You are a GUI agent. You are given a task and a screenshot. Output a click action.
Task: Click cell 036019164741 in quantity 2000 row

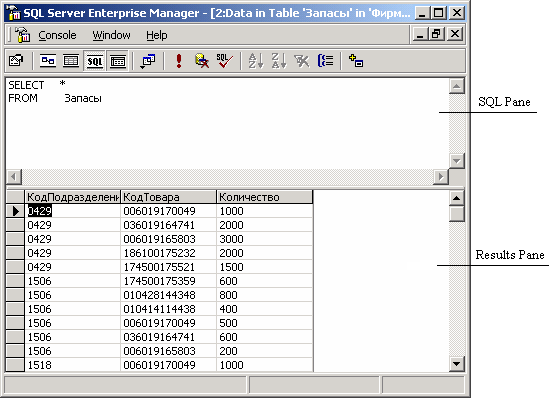pyautogui.click(x=168, y=225)
